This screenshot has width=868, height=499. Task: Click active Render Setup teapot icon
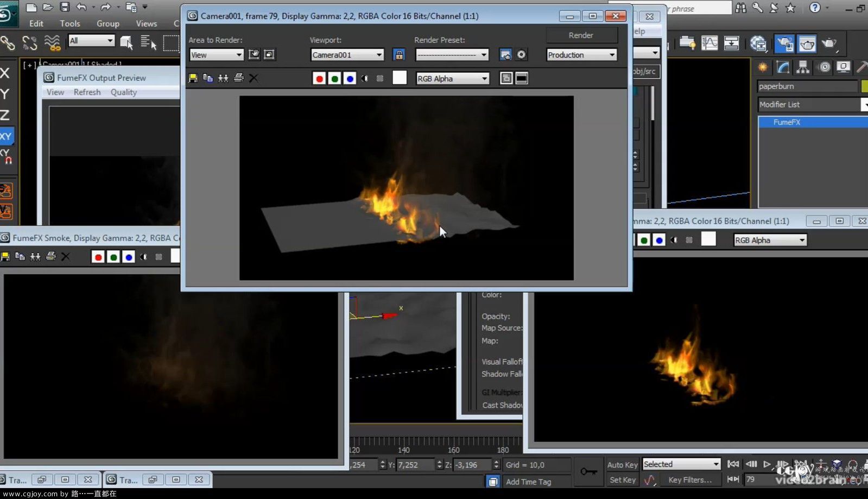(784, 43)
